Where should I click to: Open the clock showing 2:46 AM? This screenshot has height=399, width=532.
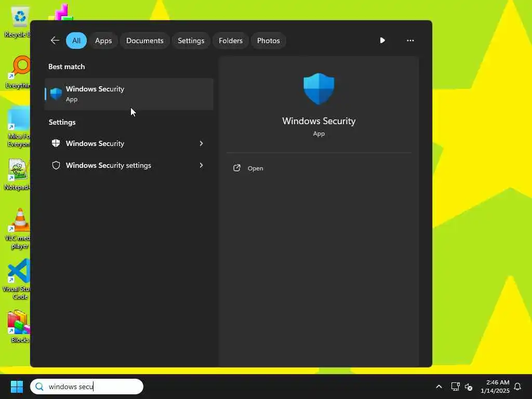coord(495,387)
